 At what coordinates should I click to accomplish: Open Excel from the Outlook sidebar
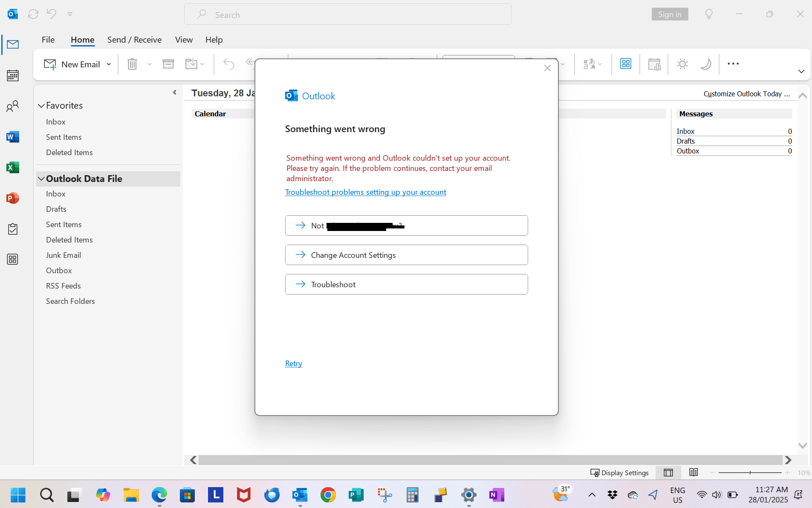point(13,167)
